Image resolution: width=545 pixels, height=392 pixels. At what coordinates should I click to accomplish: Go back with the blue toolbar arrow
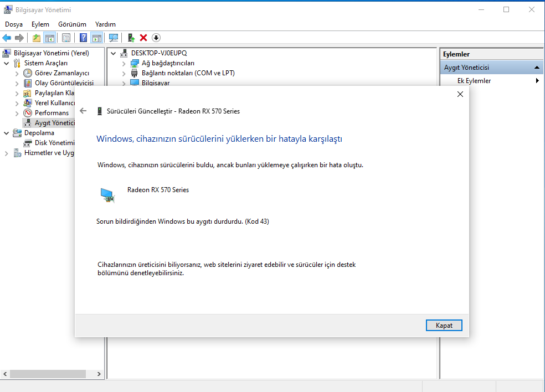[7, 38]
